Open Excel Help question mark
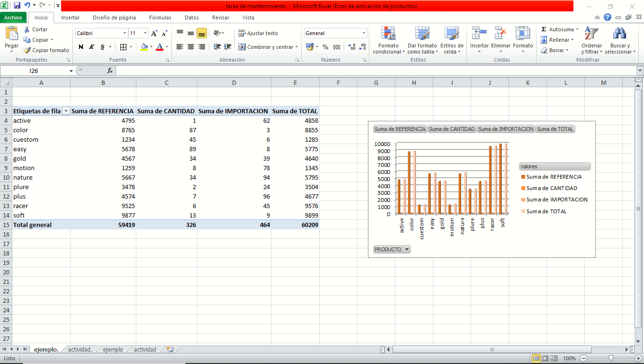This screenshot has width=644, height=364. pyautogui.click(x=608, y=18)
